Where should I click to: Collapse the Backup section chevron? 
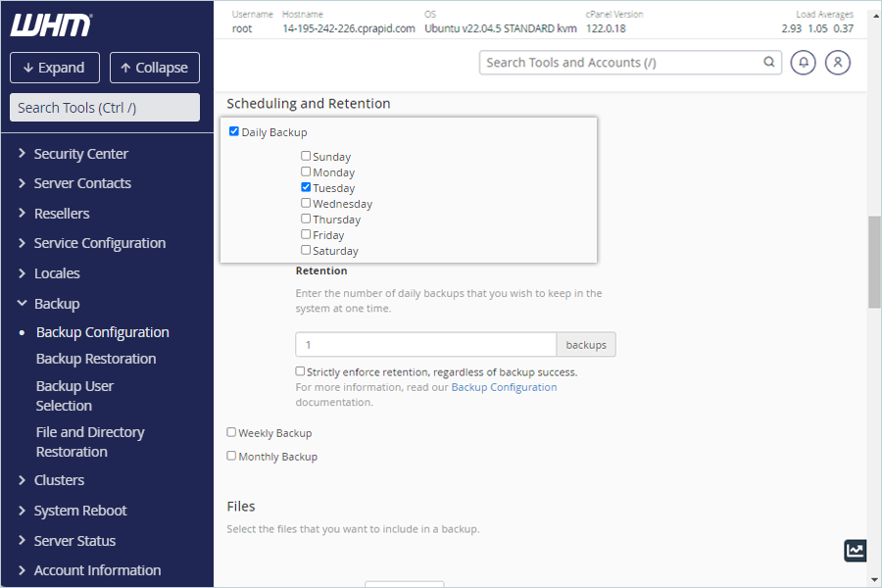22,303
